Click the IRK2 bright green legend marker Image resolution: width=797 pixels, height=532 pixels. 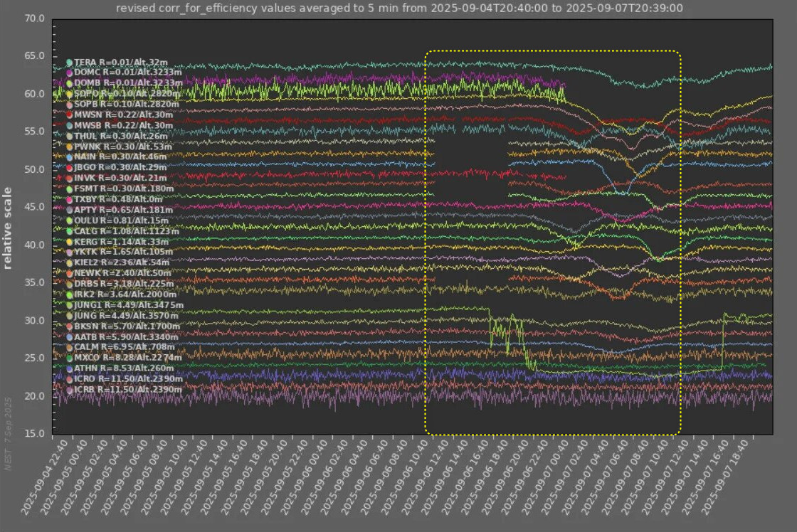click(70, 294)
